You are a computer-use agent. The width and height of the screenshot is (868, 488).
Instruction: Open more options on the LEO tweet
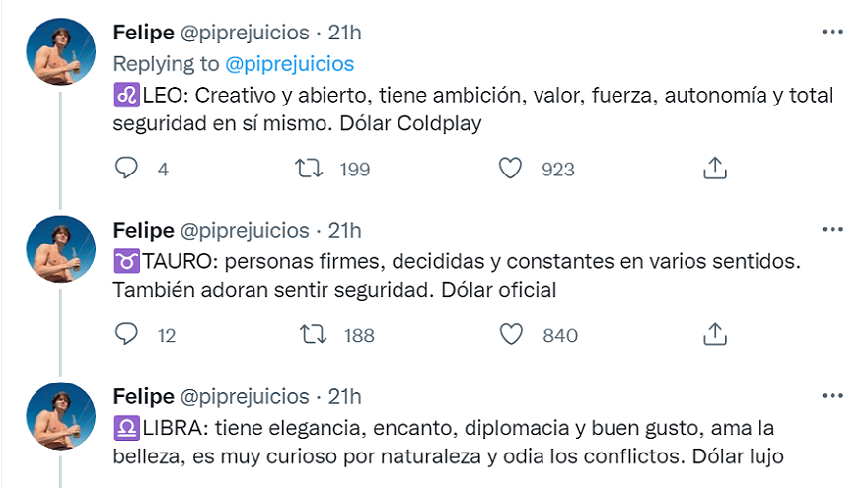point(832,33)
